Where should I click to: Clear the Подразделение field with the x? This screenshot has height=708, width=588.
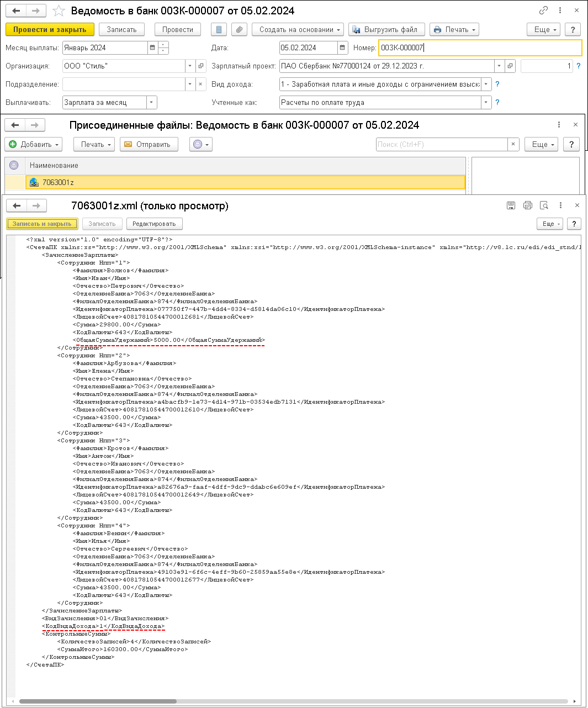point(201,84)
